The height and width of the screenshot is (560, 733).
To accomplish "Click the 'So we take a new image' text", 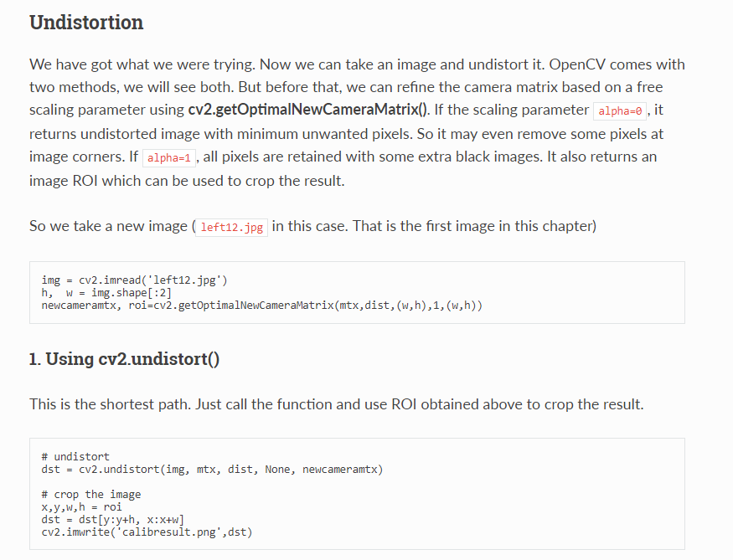I will point(108,227).
